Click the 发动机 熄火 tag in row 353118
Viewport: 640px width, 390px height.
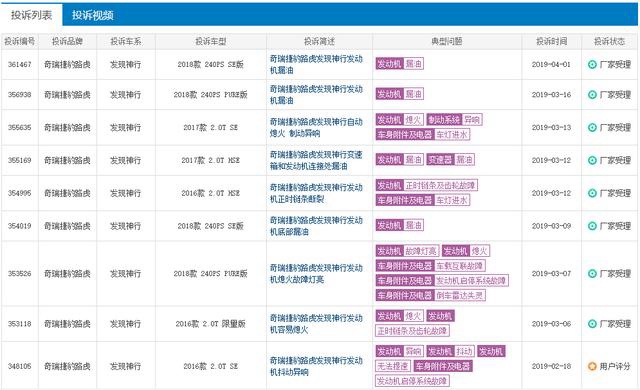click(400, 316)
